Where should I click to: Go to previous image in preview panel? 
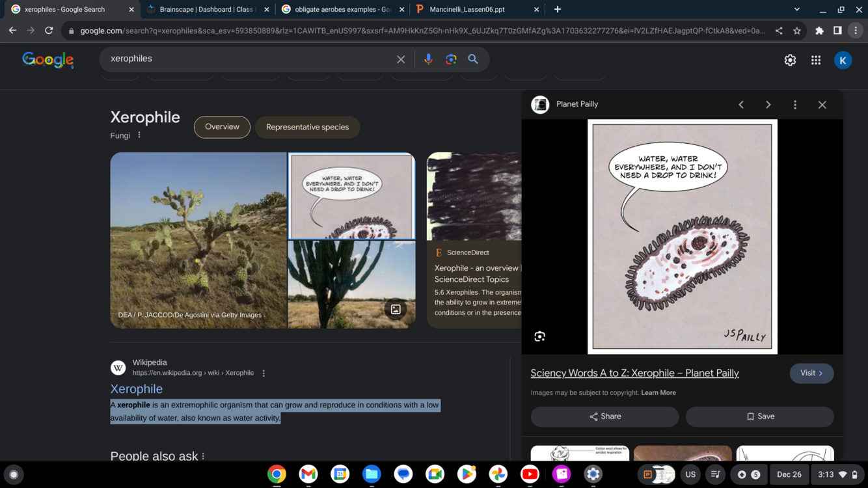(741, 105)
